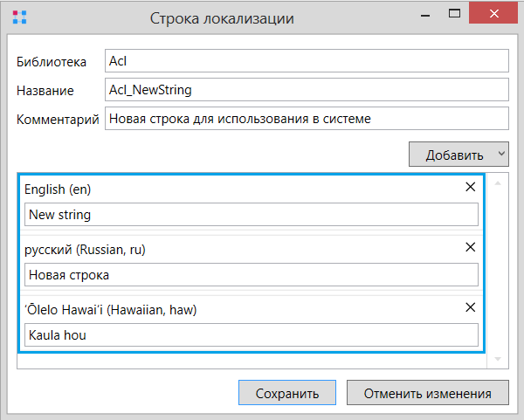Minimize the Строка локализации window

(x=425, y=16)
